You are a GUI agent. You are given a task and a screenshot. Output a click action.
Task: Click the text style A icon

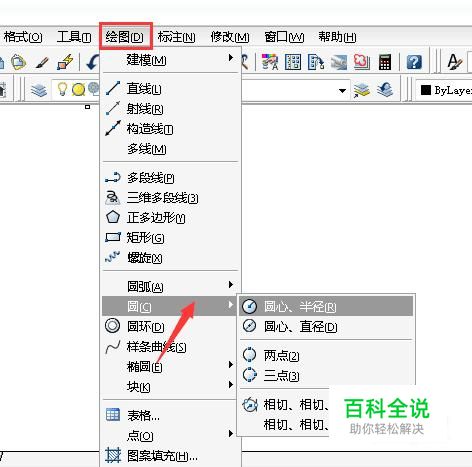coord(454,62)
